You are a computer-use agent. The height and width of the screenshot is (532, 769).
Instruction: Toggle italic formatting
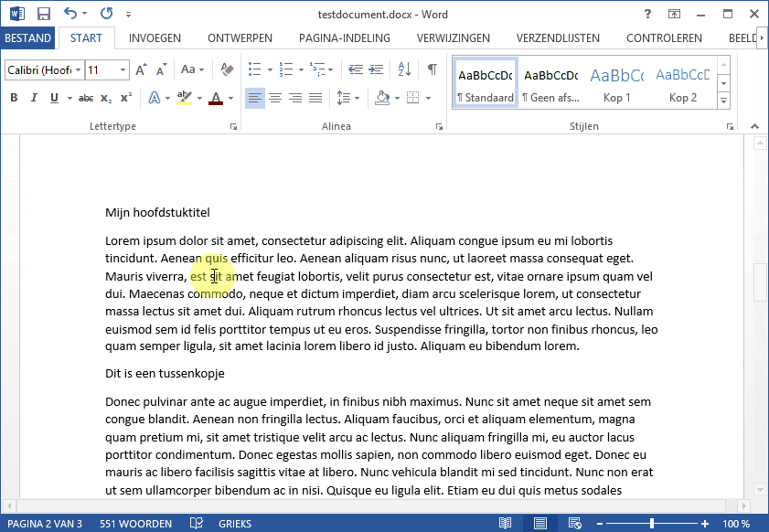34,98
